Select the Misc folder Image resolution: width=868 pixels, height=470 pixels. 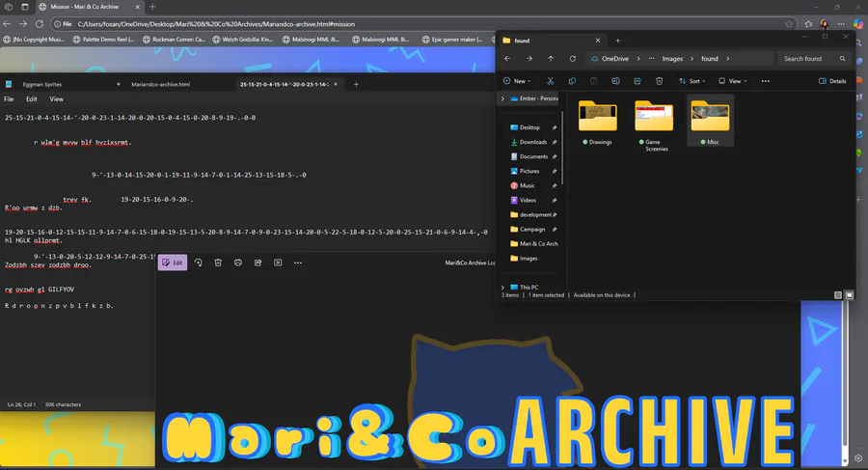[710, 121]
